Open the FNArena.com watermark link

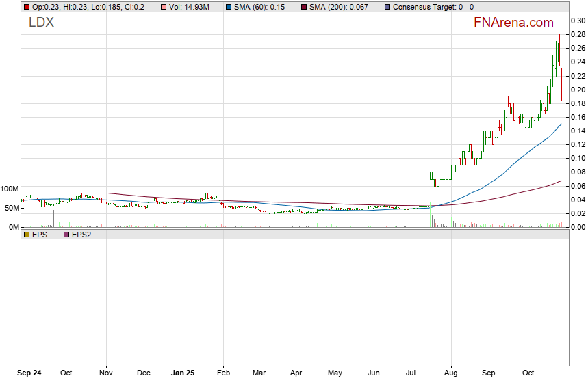(x=513, y=23)
